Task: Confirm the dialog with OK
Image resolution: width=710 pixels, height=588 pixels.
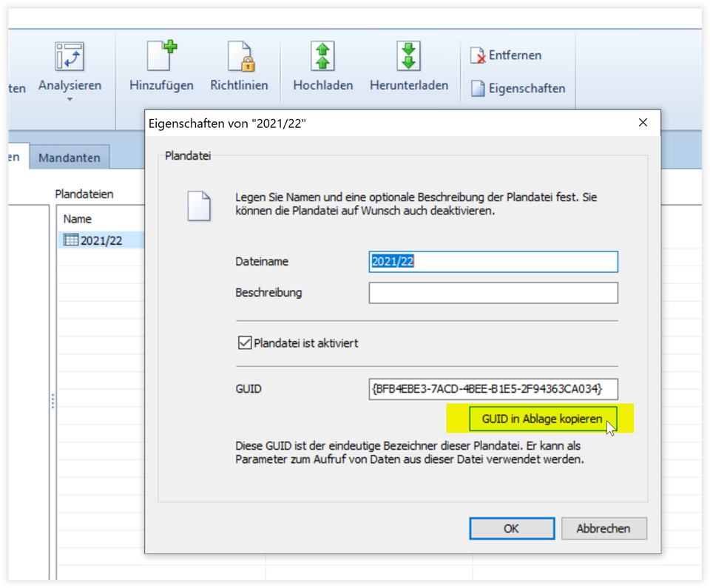Action: [x=511, y=528]
